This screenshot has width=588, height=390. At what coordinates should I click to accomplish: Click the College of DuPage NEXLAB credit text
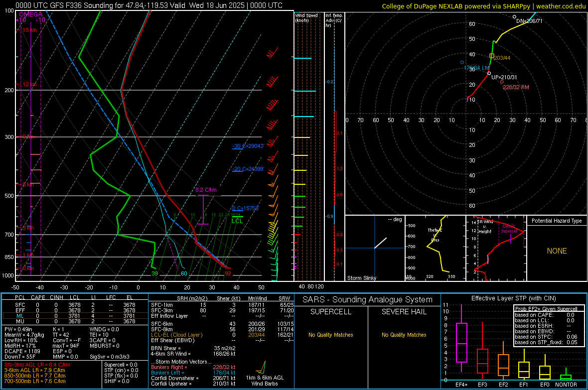pyautogui.click(x=484, y=6)
